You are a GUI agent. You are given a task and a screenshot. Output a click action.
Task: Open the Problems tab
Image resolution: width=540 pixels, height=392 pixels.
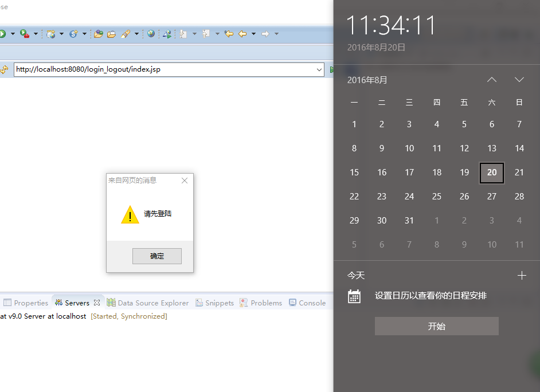coord(261,303)
